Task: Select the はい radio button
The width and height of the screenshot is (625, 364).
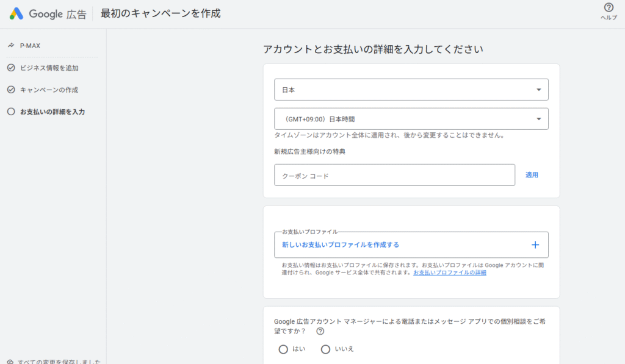Action: [x=283, y=349]
